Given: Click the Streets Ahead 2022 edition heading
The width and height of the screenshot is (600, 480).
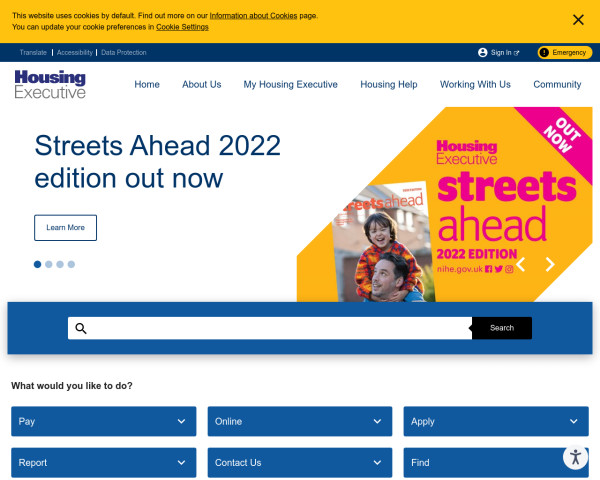Looking at the screenshot, I should [x=158, y=162].
